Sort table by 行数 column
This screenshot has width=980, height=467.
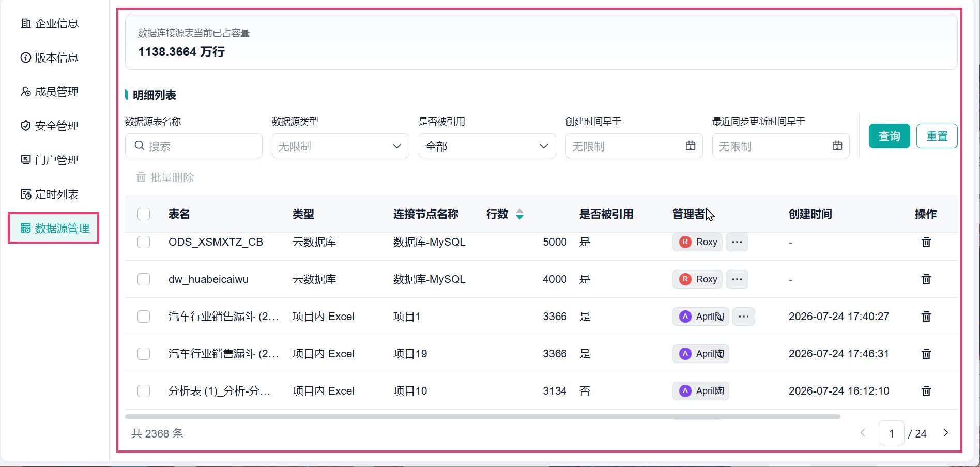[x=520, y=214]
